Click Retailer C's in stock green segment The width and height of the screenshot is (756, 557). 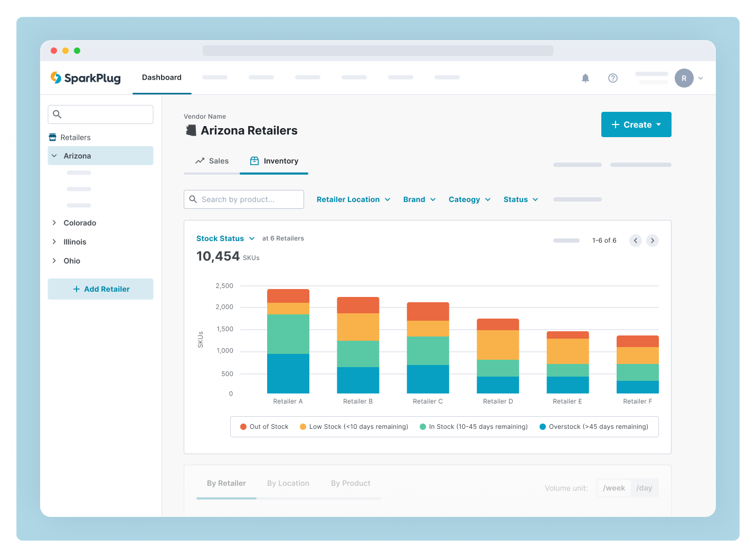click(x=428, y=351)
